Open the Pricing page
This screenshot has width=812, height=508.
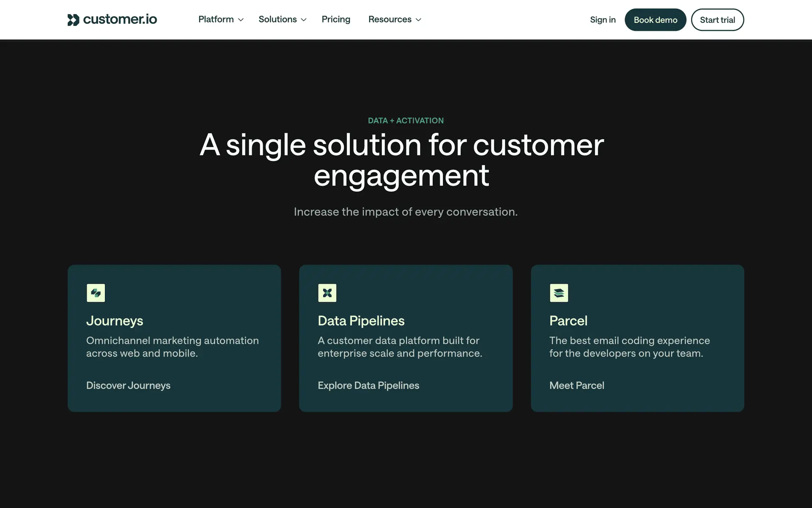pyautogui.click(x=336, y=19)
